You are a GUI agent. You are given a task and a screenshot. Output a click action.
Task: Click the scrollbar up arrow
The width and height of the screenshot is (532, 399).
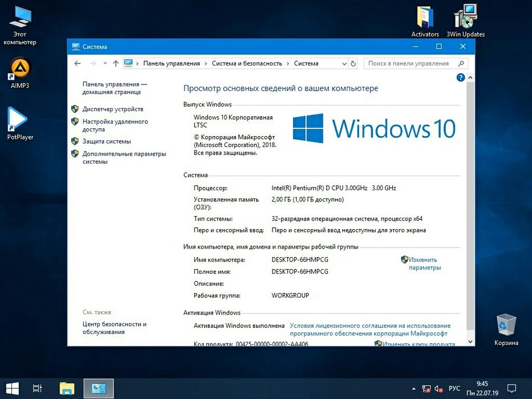[x=470, y=78]
